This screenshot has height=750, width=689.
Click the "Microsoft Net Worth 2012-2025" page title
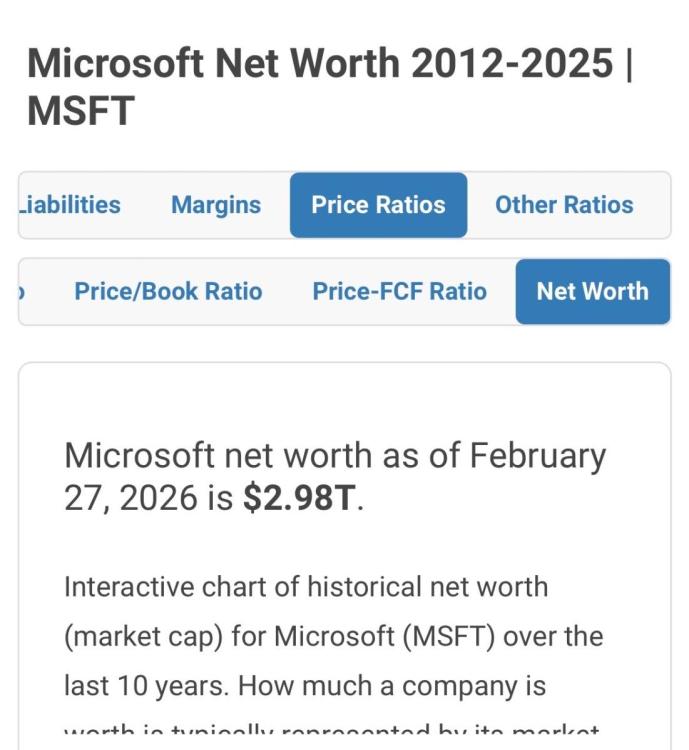coord(320,64)
